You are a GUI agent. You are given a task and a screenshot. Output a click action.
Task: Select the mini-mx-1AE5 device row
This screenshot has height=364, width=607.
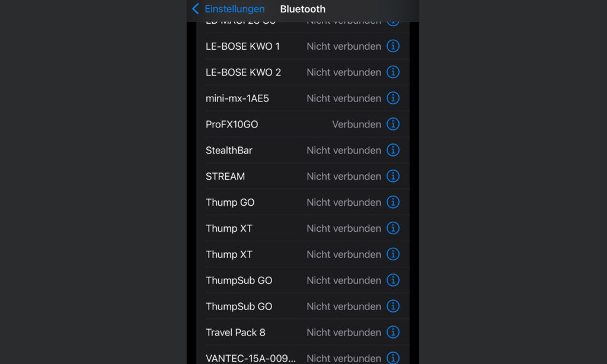coord(237,98)
